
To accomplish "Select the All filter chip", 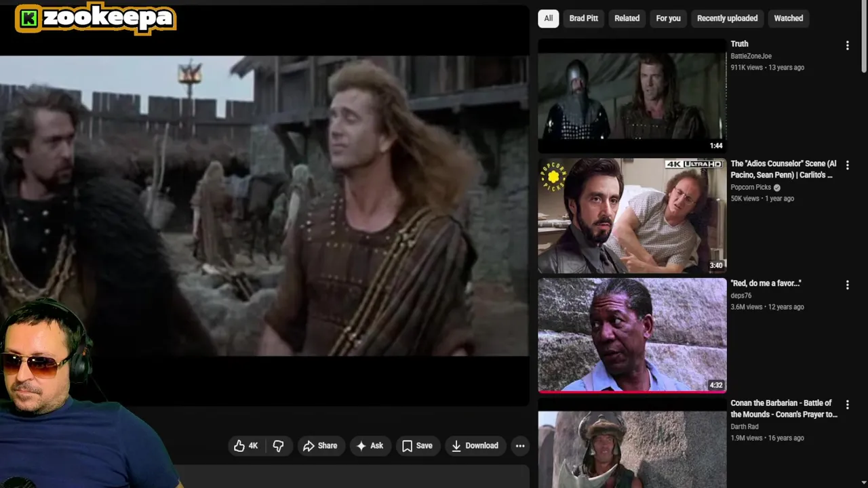I will click(x=548, y=18).
